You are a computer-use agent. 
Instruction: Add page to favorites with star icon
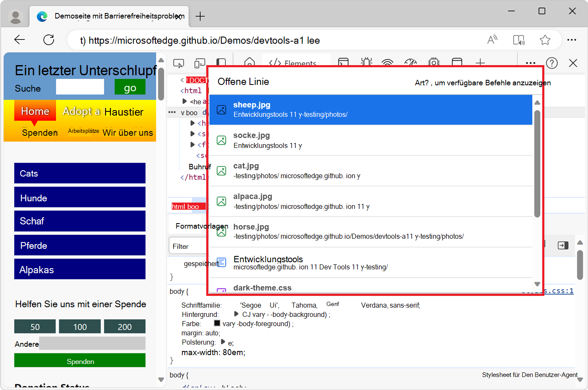(x=545, y=40)
